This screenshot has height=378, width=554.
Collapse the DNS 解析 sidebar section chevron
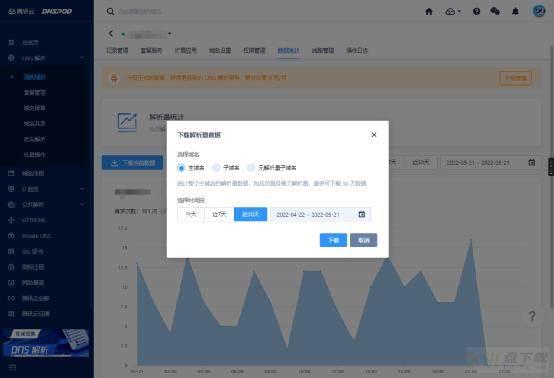tap(82, 58)
